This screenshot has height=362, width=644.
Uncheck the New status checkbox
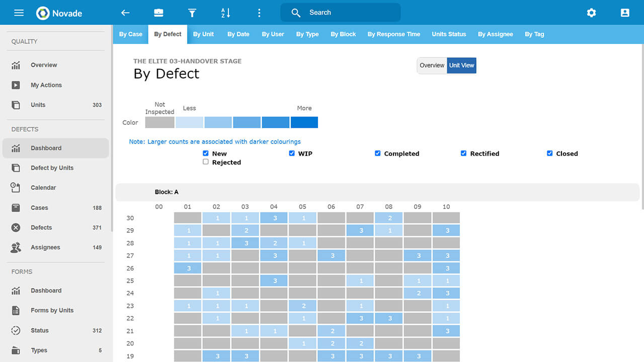(x=206, y=153)
